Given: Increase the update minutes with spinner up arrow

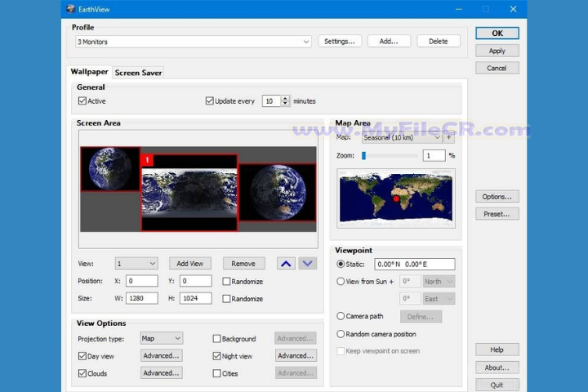Looking at the screenshot, I should (x=285, y=98).
